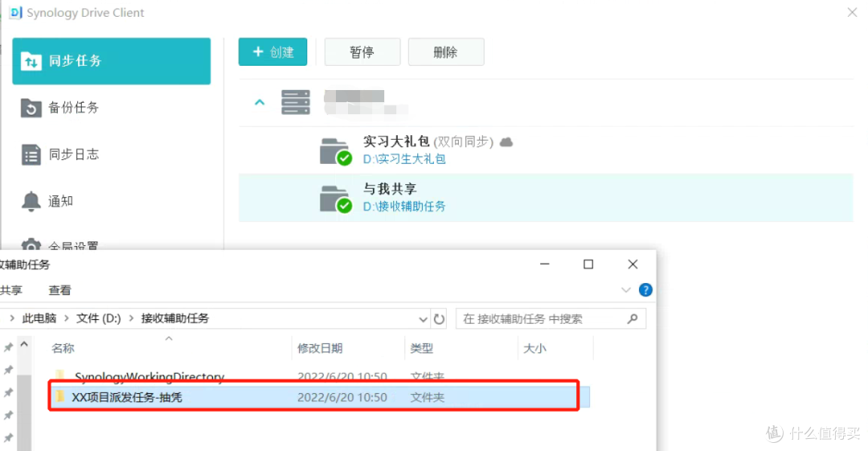Open the 查看 tab in File Explorer
Image resolution: width=868 pixels, height=451 pixels.
(59, 290)
